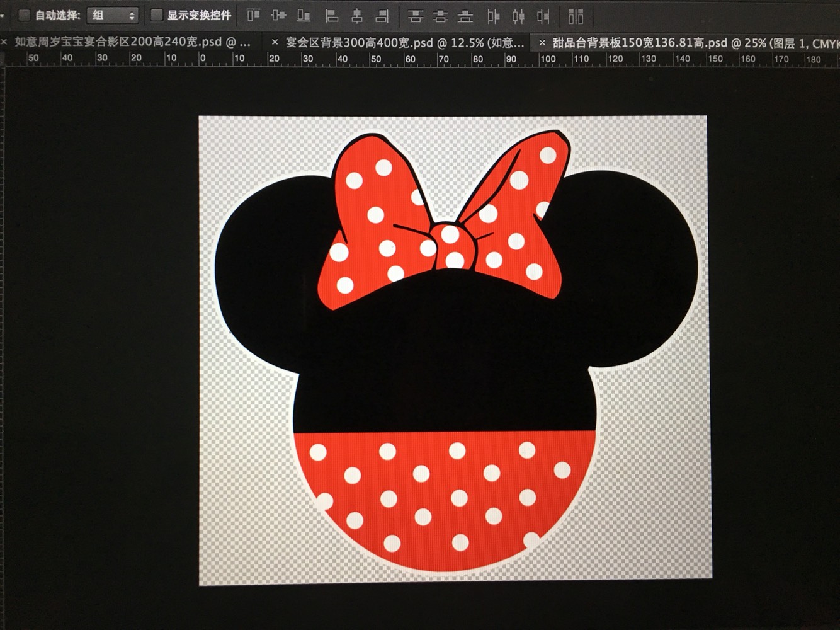Select the 甜品台背景板150宽136.81高.psd tab
Image resolution: width=840 pixels, height=630 pixels.
point(696,43)
